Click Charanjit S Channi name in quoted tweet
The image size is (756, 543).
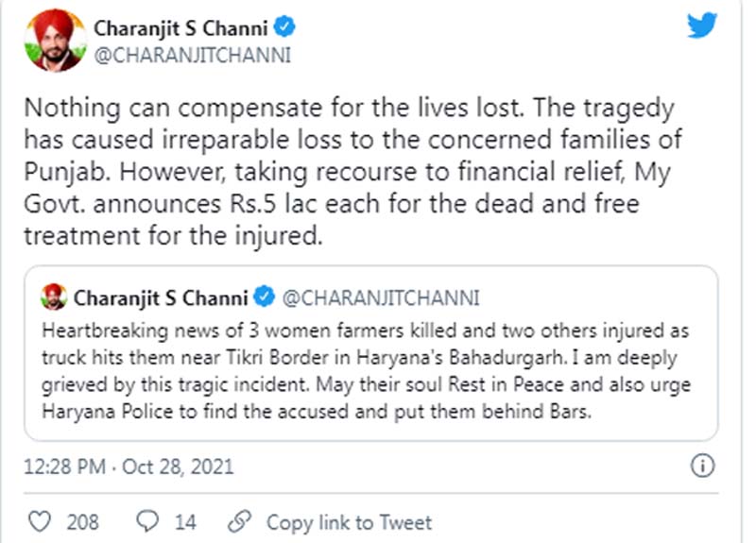point(162,298)
